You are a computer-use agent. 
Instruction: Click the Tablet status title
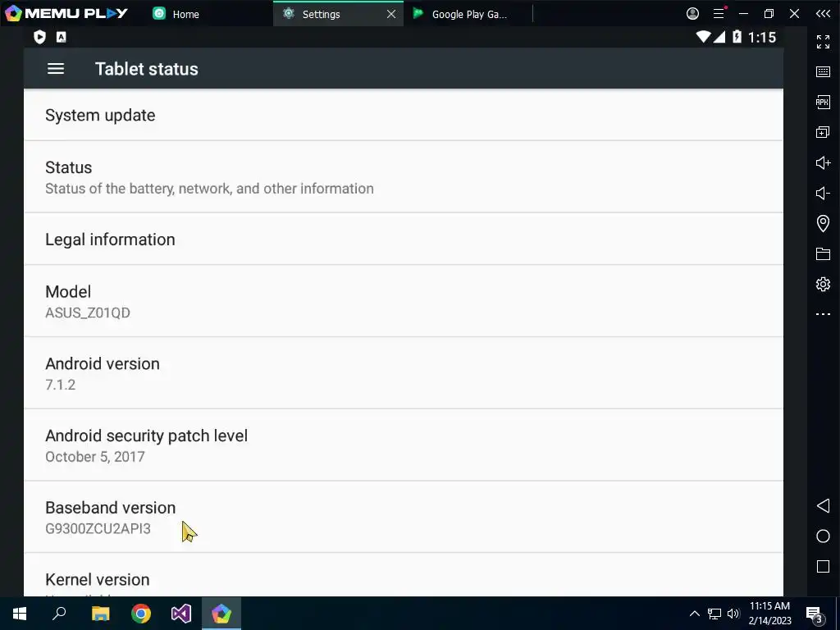tap(147, 69)
